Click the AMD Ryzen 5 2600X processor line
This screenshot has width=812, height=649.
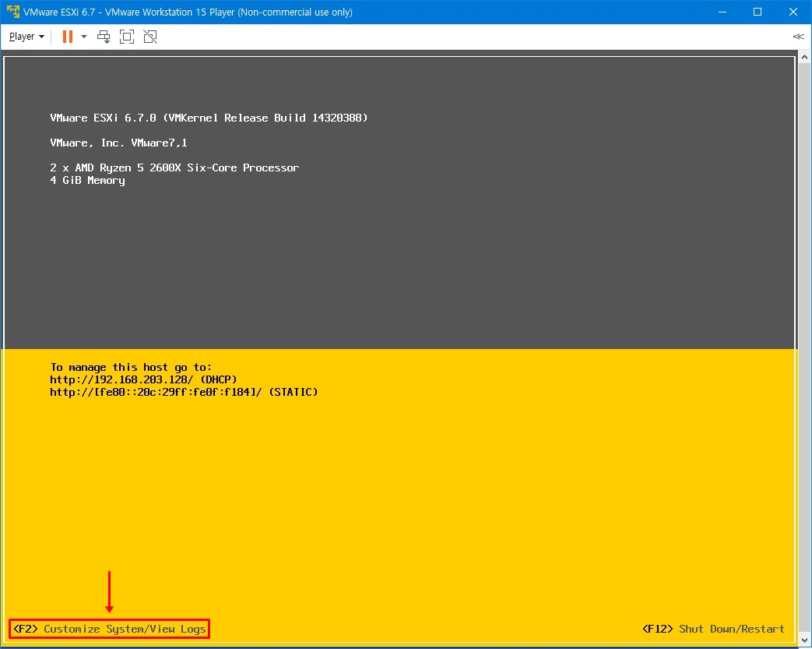click(x=174, y=168)
